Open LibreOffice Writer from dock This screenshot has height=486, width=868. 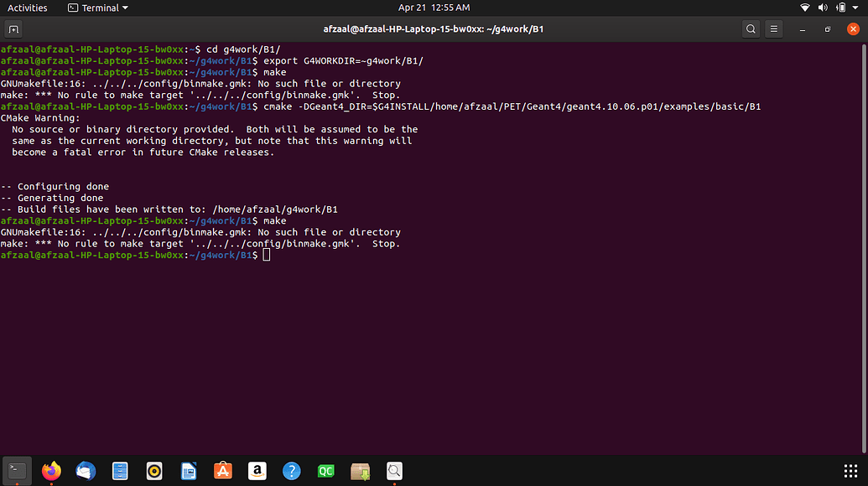pos(189,471)
